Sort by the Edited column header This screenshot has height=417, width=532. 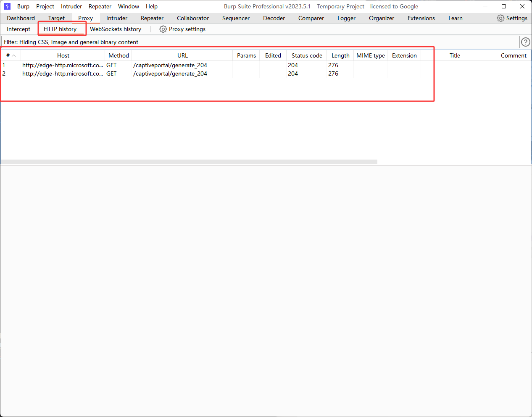tap(273, 55)
